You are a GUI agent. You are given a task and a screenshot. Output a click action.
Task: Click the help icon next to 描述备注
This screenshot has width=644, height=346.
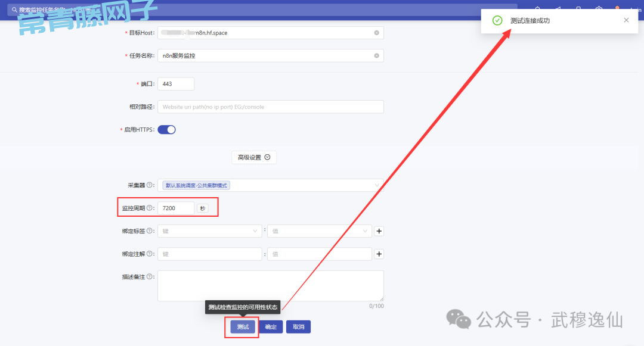coord(150,277)
